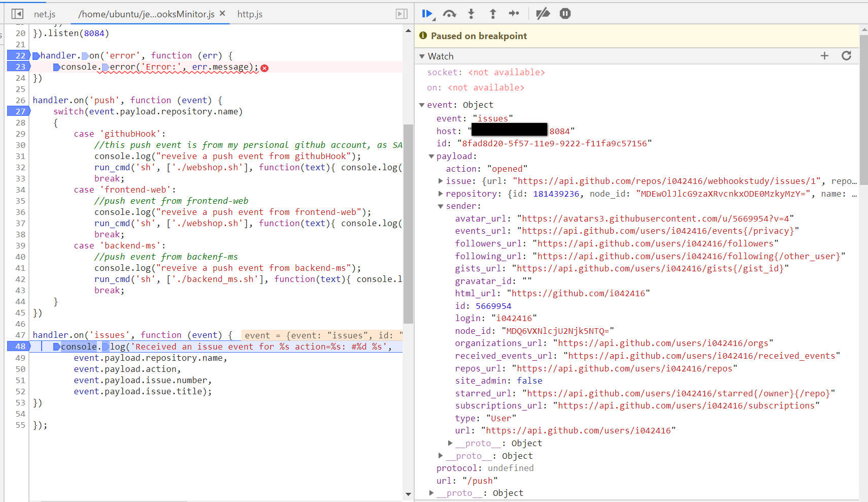Click the id 8fad8d20 value
The image size is (868, 502).
554,143
